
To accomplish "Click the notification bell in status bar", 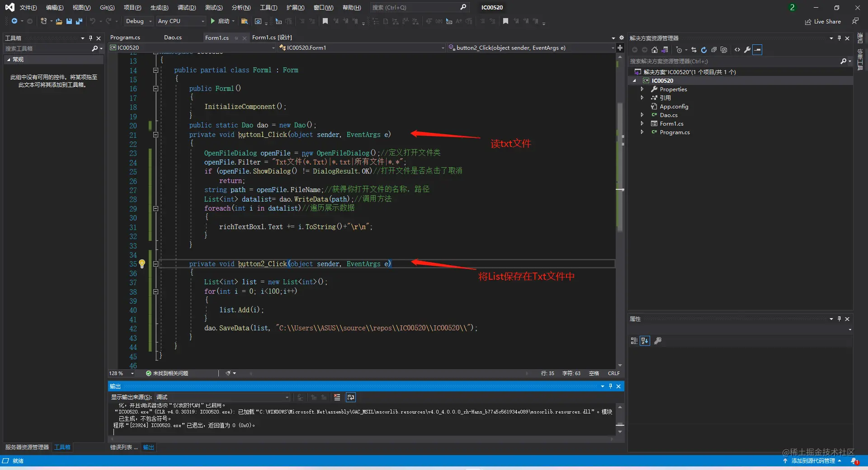I will [x=854, y=461].
